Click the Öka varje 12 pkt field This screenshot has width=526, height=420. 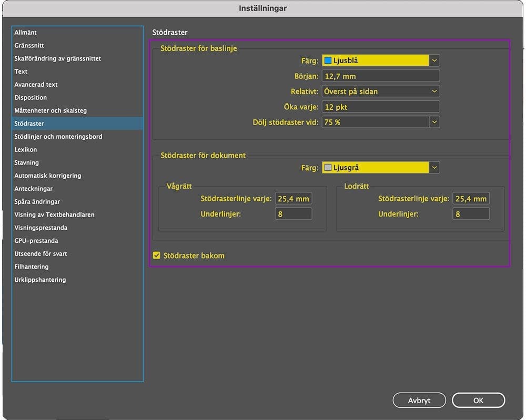click(381, 107)
